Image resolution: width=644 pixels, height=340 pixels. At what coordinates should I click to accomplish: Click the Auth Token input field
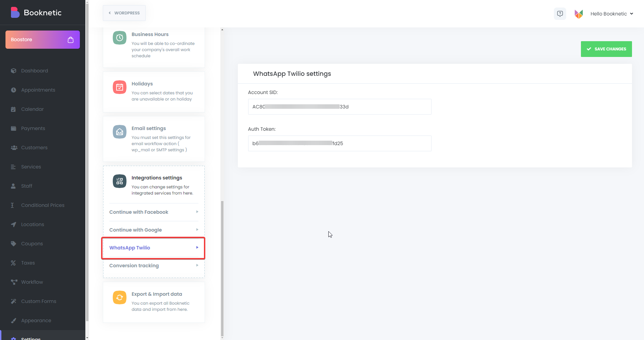coord(340,143)
